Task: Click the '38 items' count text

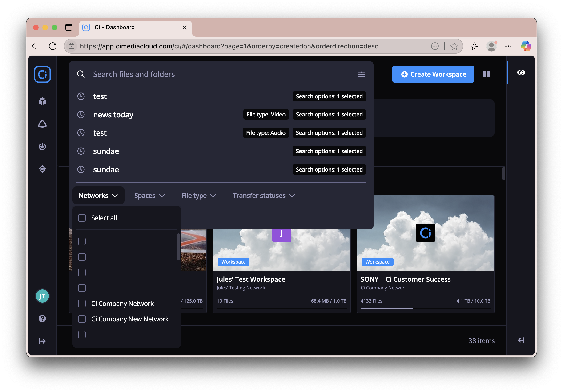Action: pos(481,341)
